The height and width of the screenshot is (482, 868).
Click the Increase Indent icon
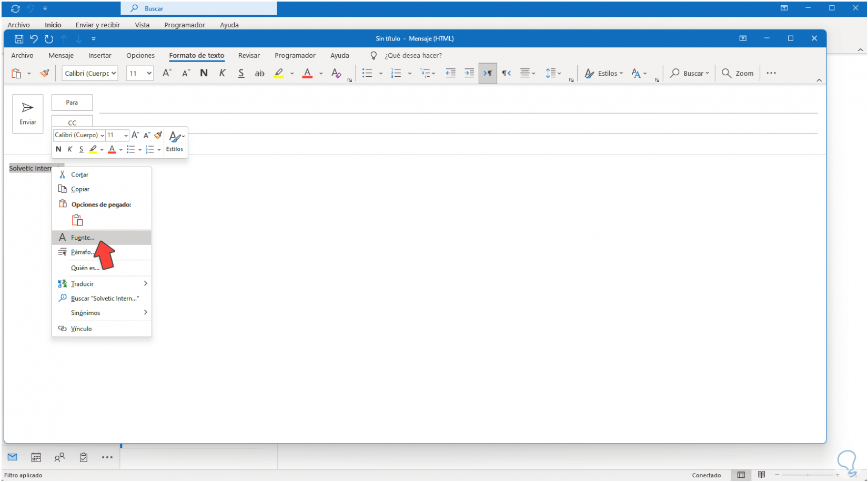tap(469, 73)
